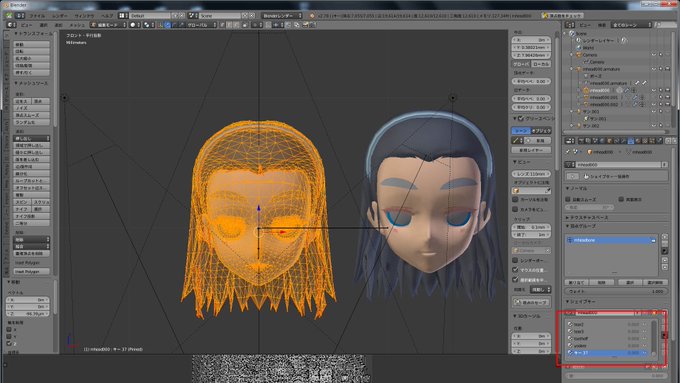This screenshot has width=680, height=383.
Task: Click the vertex group Deselect button
Action: click(656, 282)
